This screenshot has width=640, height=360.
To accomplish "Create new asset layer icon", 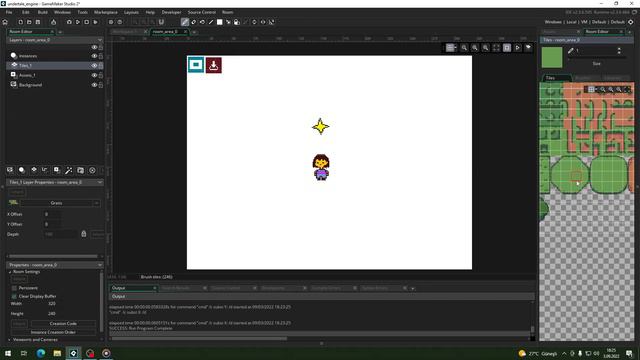I will click(57, 170).
